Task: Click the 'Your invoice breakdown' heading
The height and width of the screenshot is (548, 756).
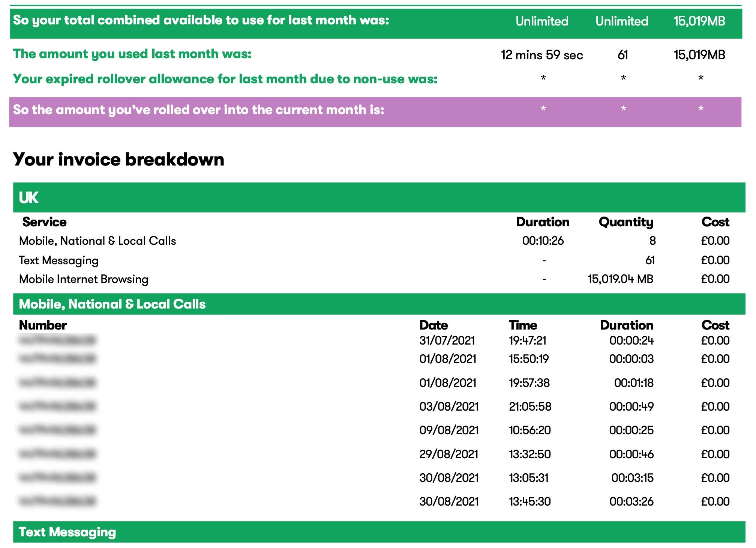Action: coord(118,160)
